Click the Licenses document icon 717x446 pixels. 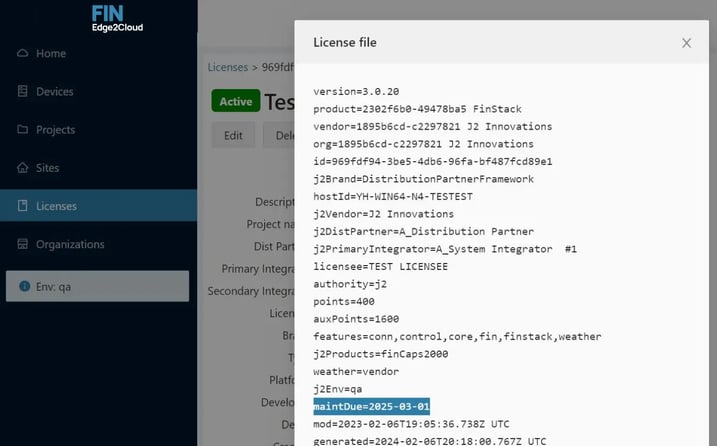click(22, 206)
